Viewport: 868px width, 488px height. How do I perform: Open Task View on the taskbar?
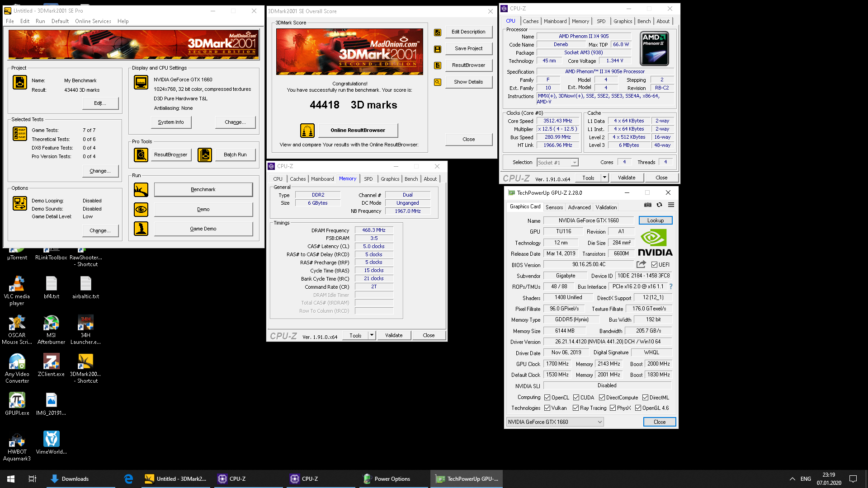click(x=33, y=479)
